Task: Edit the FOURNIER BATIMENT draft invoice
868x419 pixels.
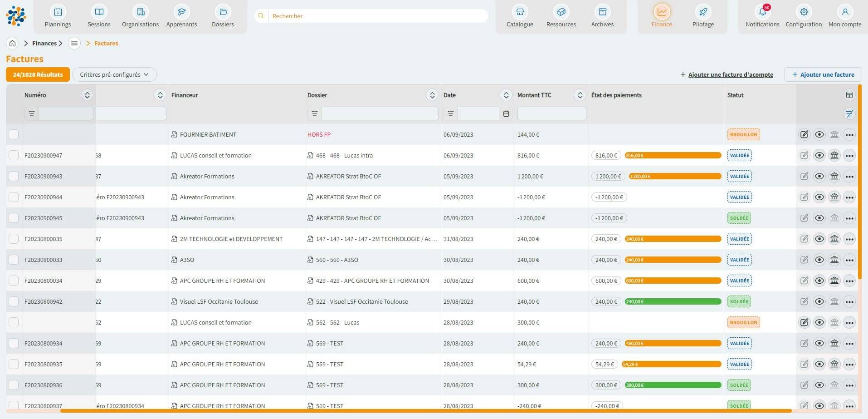Action: 804,134
